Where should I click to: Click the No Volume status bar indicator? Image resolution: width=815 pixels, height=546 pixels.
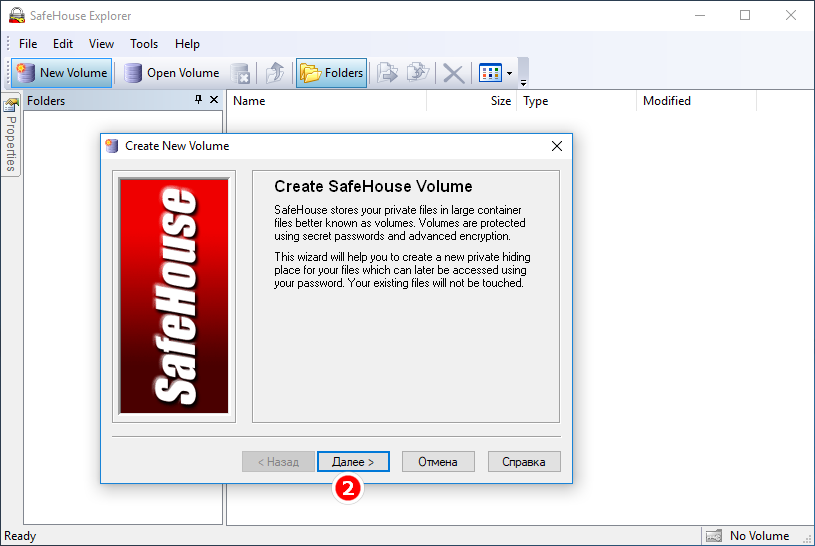(x=759, y=536)
